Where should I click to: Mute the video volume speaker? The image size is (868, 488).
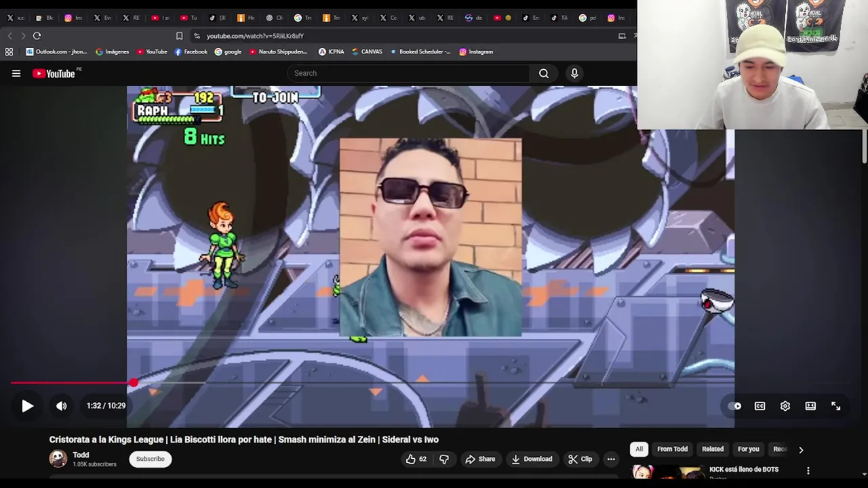tap(62, 406)
